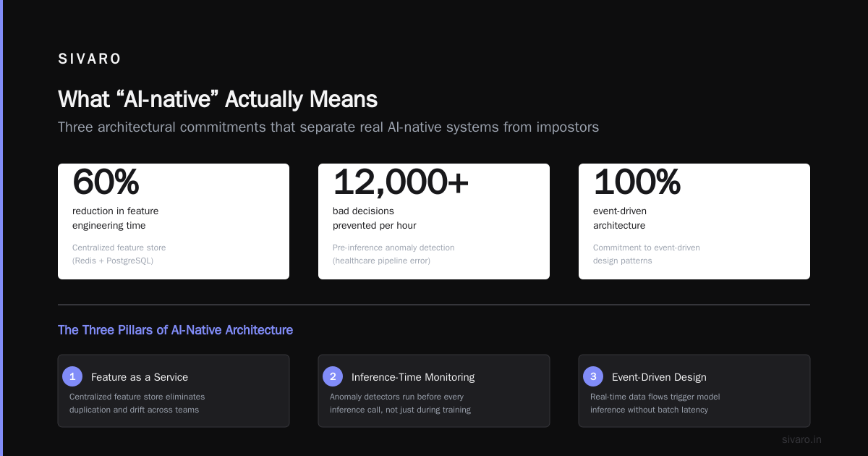
Task: Click the subtitle about three architectural commitments
Action: click(328, 127)
